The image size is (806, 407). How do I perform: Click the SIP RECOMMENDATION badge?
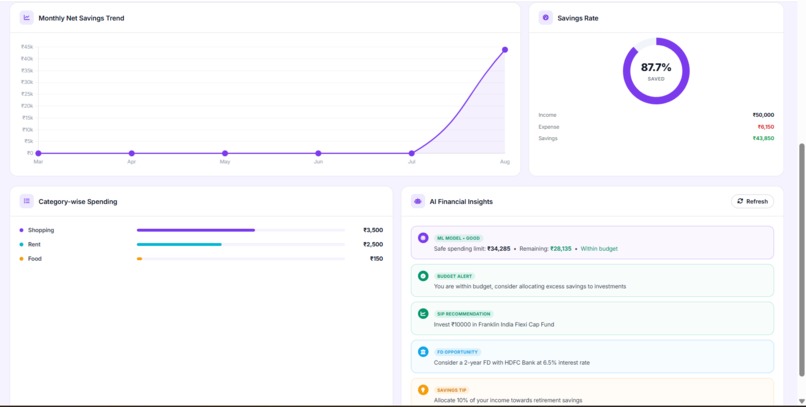[463, 314]
